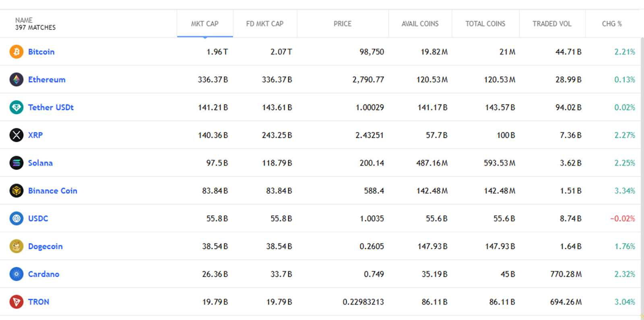
Task: Sort by the PRICE column header
Action: (343, 24)
